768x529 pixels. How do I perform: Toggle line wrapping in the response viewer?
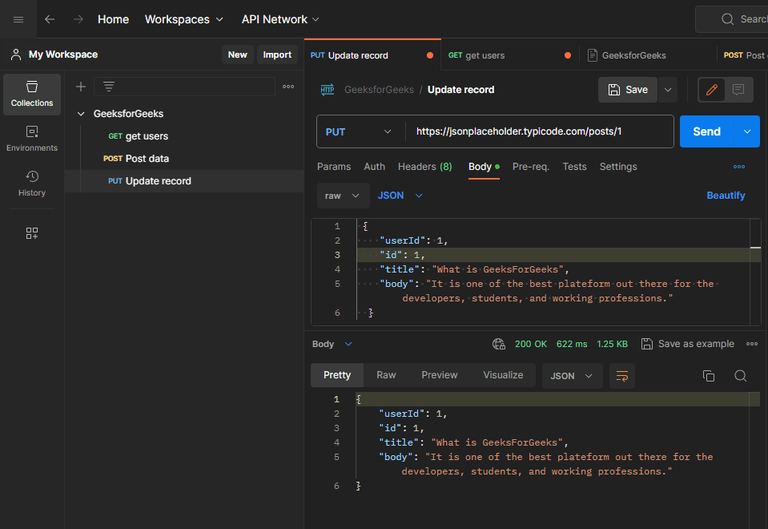[622, 376]
